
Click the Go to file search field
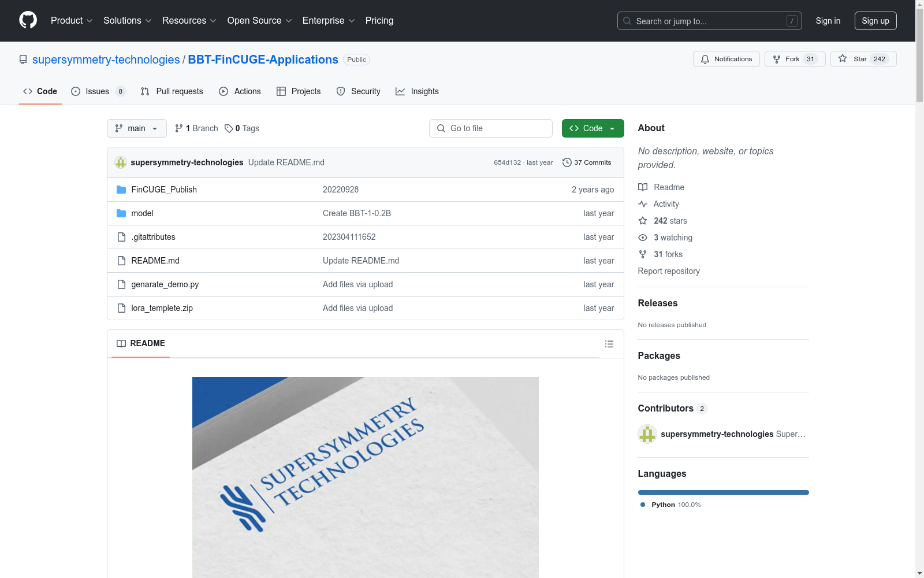490,128
